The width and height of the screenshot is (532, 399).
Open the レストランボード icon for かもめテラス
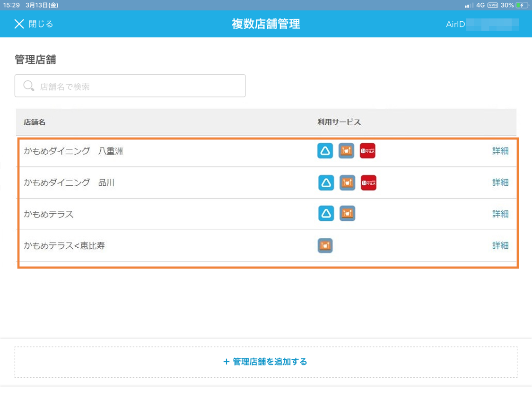(x=347, y=214)
